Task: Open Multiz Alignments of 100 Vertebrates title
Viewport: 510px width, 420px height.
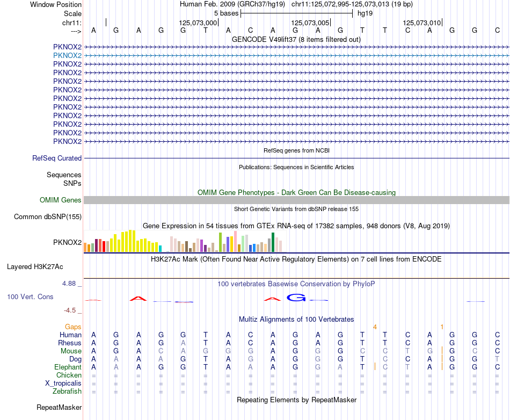Action: 296,320
